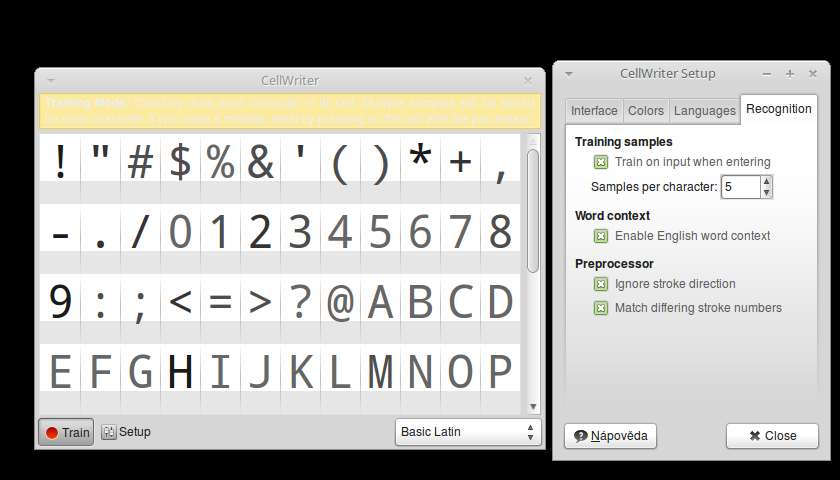Select the letter 'P' training cell
Screen dimensions: 840x480
point(500,377)
